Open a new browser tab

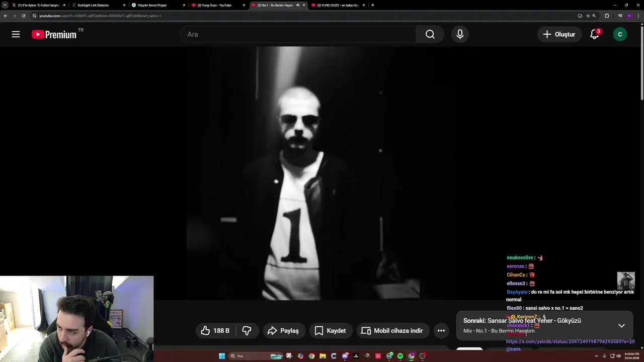pos(373,5)
